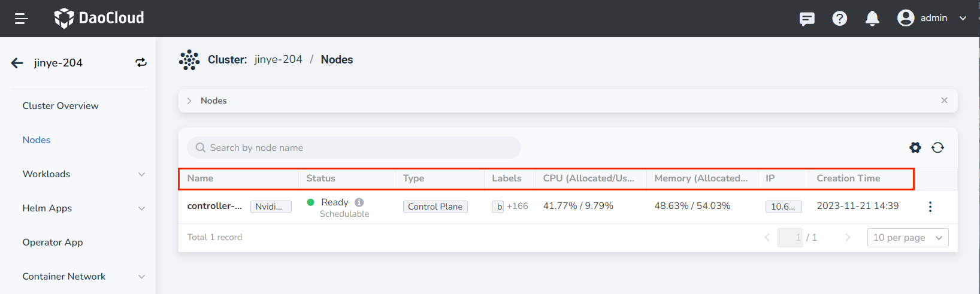This screenshot has height=294, width=980.
Task: Open table column settings gear
Action: (x=915, y=147)
